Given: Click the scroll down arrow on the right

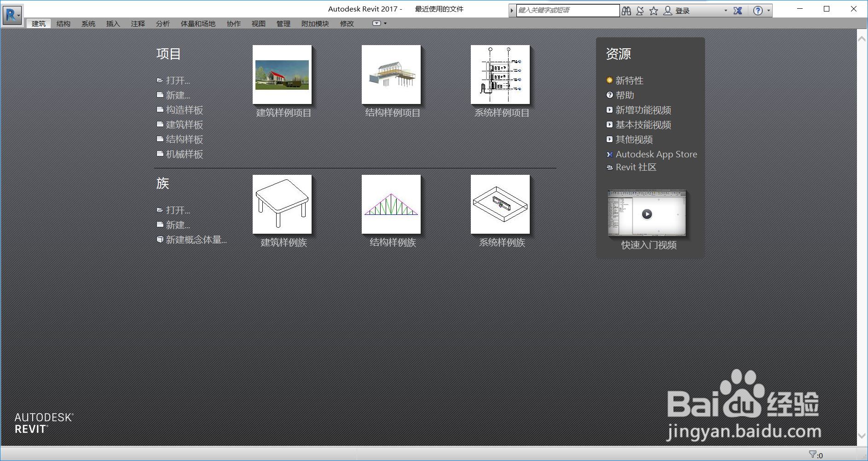Looking at the screenshot, I should coord(862,436).
